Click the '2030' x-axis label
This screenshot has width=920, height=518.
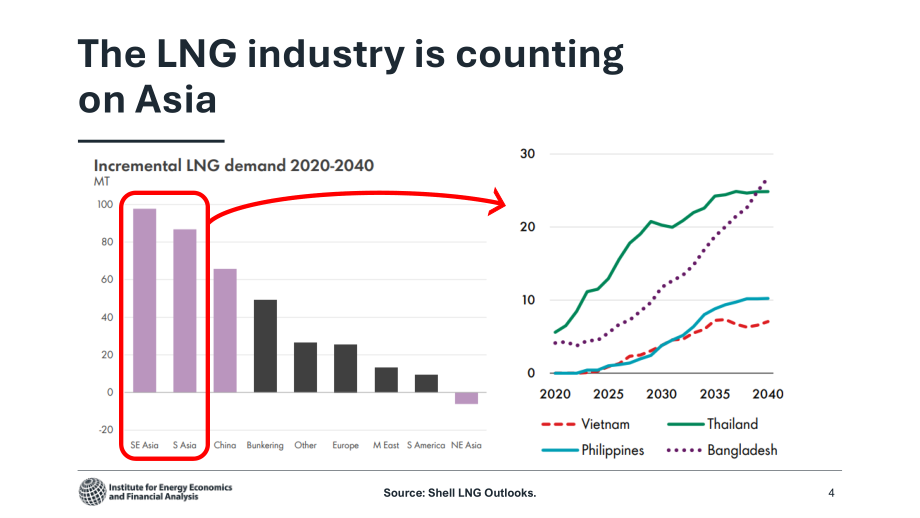click(662, 394)
